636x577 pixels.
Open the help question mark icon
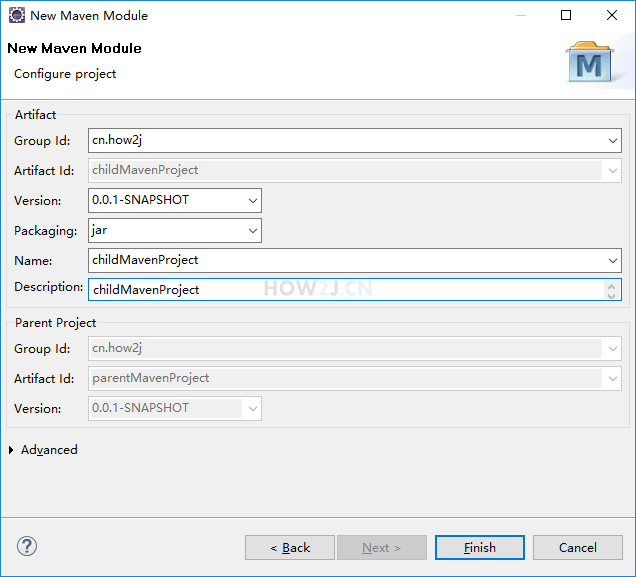[27, 547]
